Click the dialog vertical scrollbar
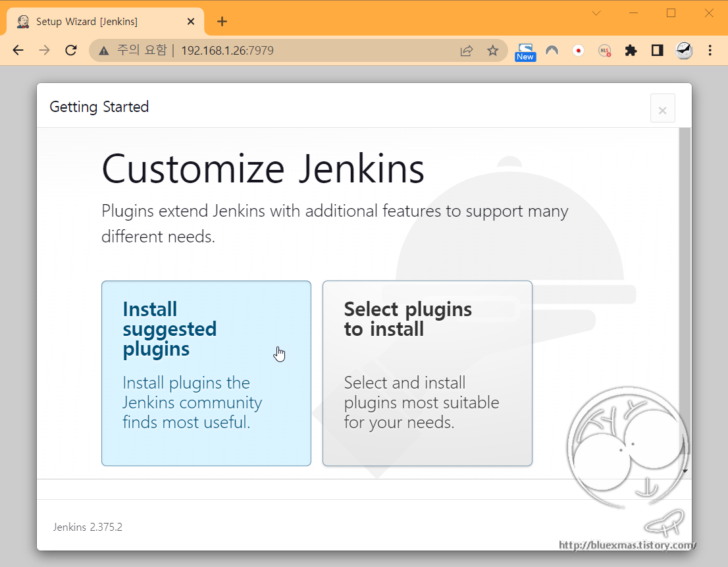The width and height of the screenshot is (728, 567). (685, 290)
